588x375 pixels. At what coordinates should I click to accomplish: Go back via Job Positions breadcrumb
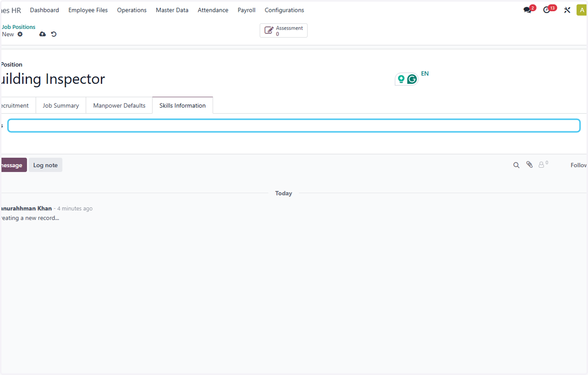[19, 27]
